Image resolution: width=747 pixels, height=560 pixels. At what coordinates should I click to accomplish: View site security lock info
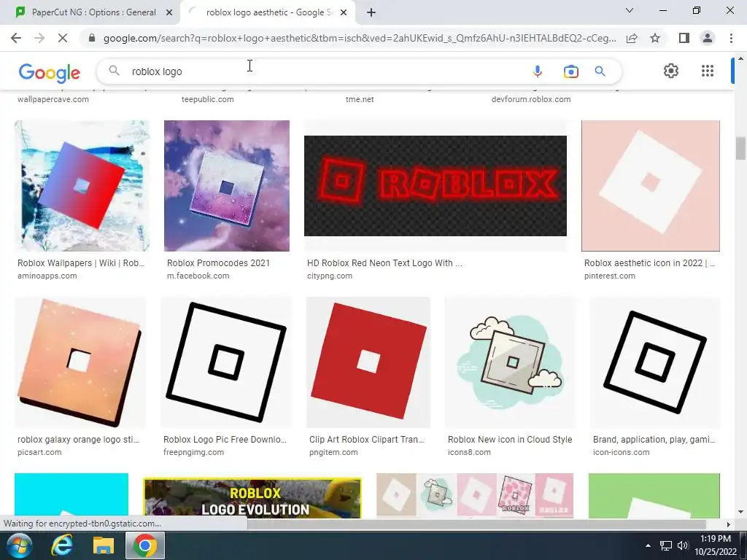[92, 38]
